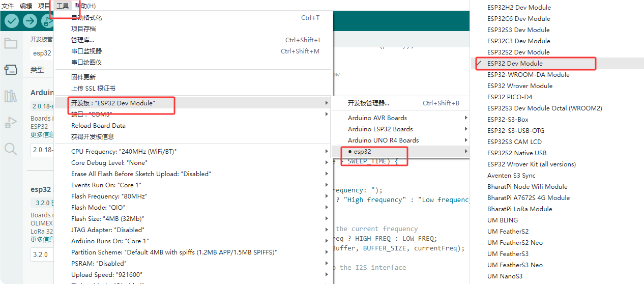Click the esp32 search field in Boards Manager
Screen dimensions: 644x284
[x=42, y=53]
